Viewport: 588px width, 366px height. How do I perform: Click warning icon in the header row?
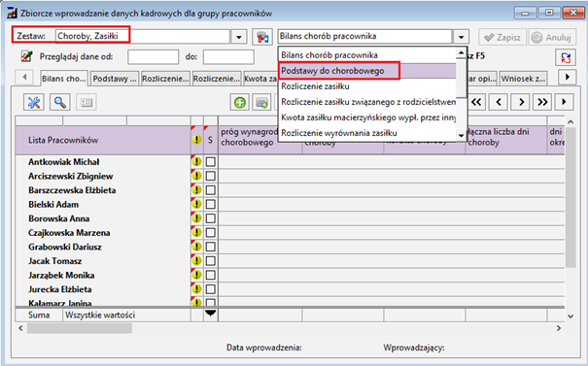tap(196, 140)
